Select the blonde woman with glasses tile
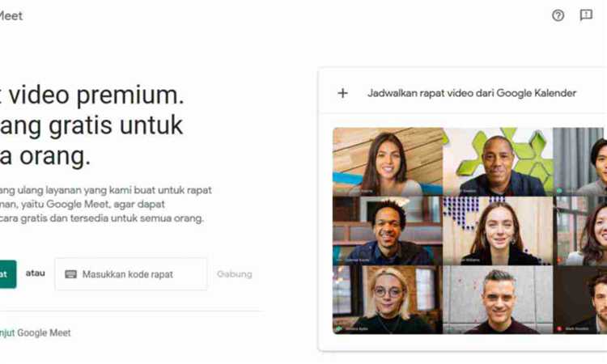 pos(388,300)
